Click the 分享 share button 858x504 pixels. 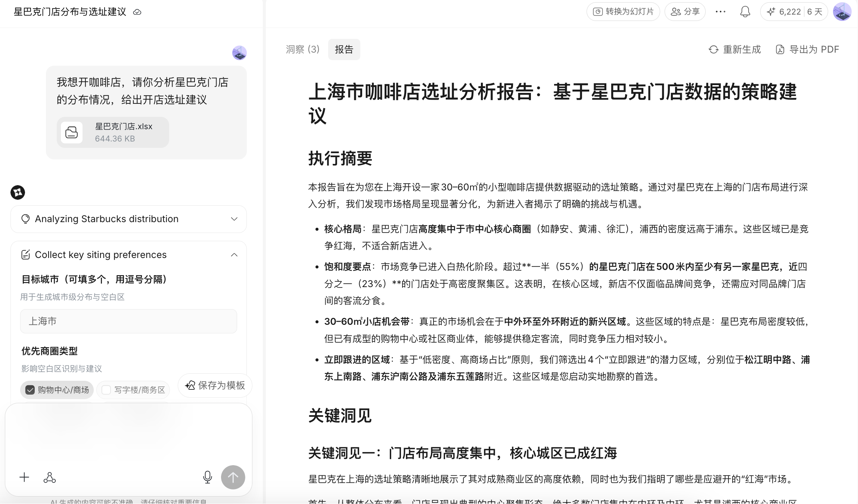(x=685, y=12)
